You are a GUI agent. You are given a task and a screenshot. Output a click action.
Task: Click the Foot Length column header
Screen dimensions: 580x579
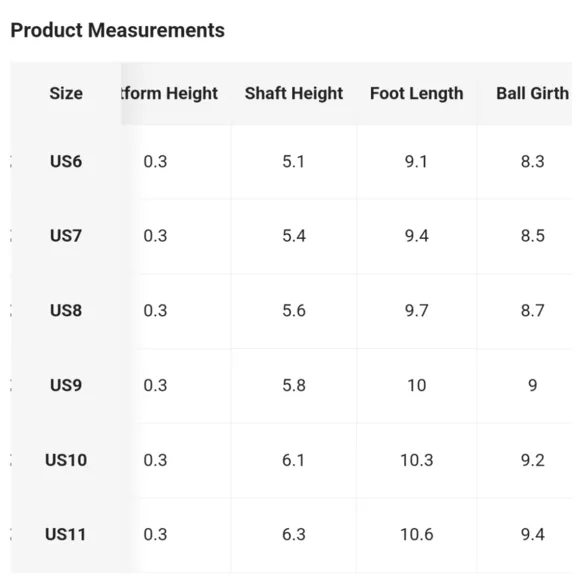[x=417, y=93]
